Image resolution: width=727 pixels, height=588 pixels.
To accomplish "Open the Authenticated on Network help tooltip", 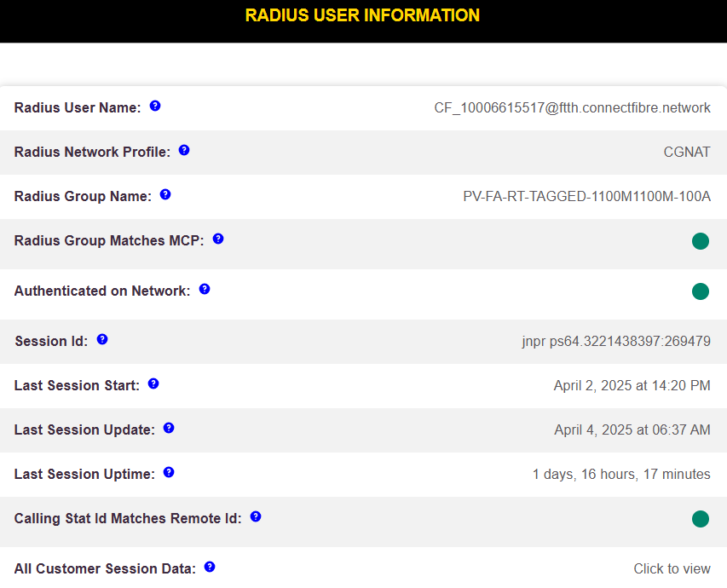I will (x=204, y=289).
